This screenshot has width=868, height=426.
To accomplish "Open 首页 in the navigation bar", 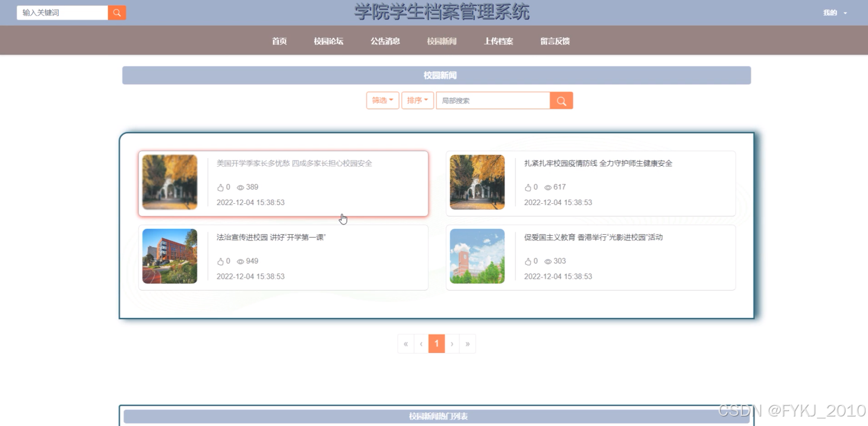I will click(x=279, y=41).
